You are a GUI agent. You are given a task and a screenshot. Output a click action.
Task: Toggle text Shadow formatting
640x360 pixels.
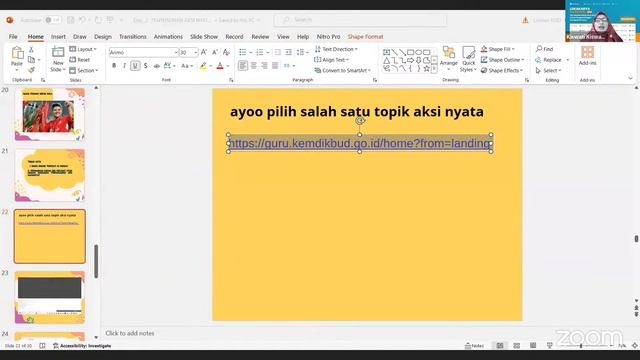pyautogui.click(x=145, y=66)
